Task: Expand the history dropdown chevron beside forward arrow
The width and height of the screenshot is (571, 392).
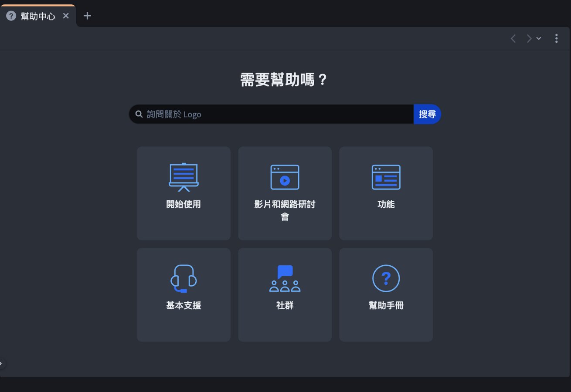Action: pyautogui.click(x=539, y=39)
